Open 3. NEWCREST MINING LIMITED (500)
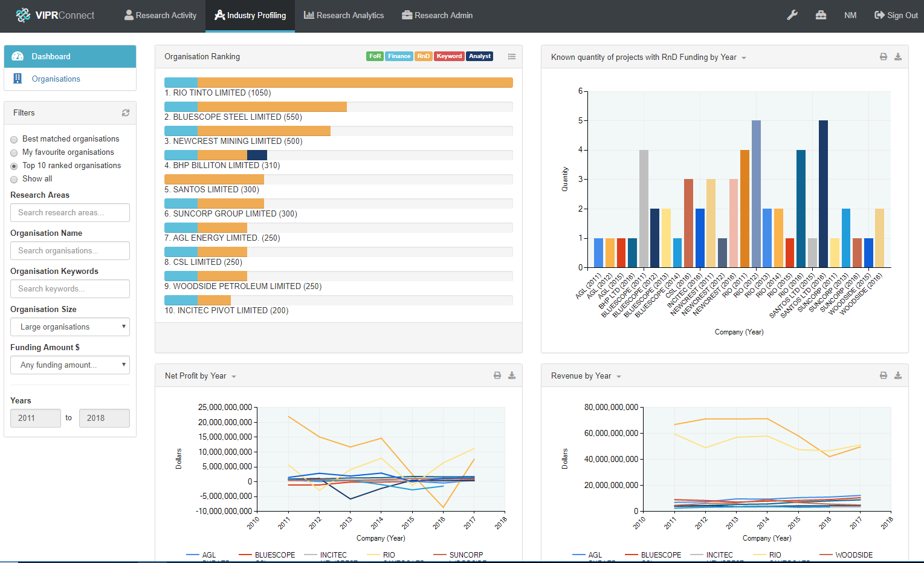The image size is (924, 563). coord(233,141)
